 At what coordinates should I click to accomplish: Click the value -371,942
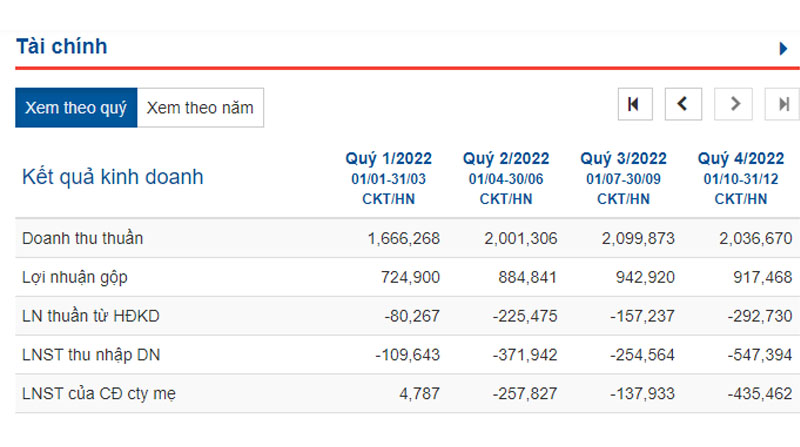[x=525, y=355]
